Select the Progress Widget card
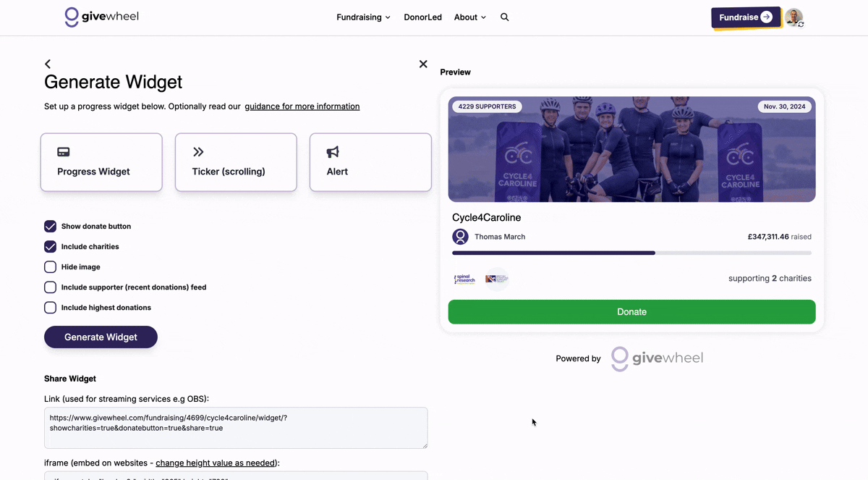 (x=101, y=162)
